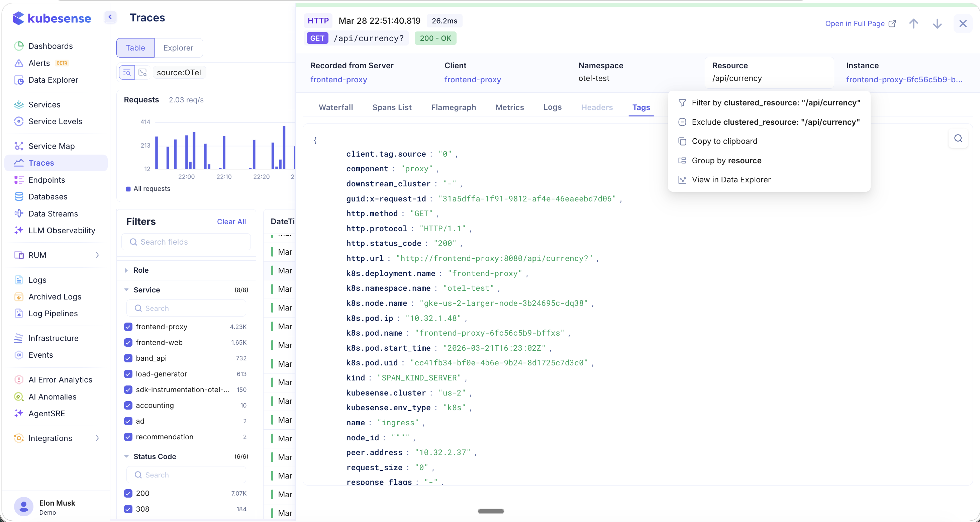Collapse the Status Code filter section
This screenshot has height=522, width=980.
tap(126, 456)
